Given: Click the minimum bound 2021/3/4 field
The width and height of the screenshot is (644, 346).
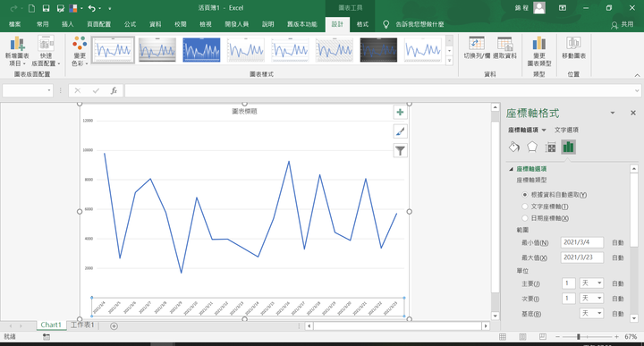Looking at the screenshot, I should click(x=582, y=242).
